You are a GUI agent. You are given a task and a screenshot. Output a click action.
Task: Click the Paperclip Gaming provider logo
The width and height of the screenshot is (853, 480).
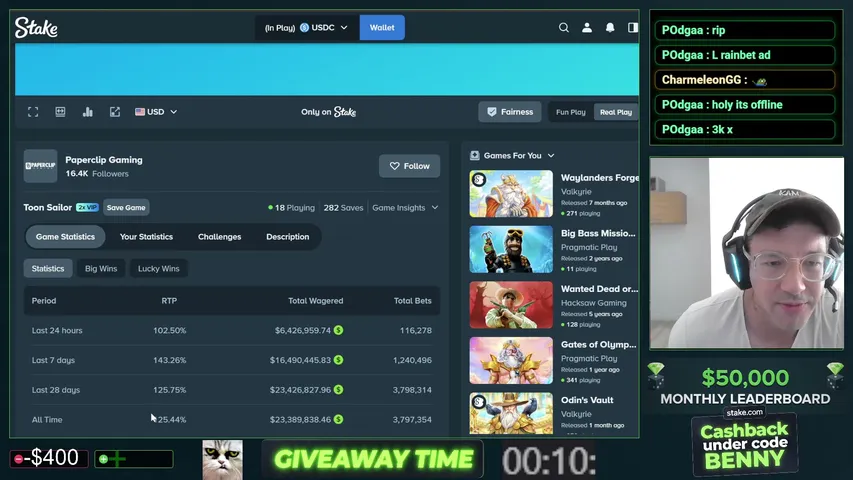[x=40, y=166]
